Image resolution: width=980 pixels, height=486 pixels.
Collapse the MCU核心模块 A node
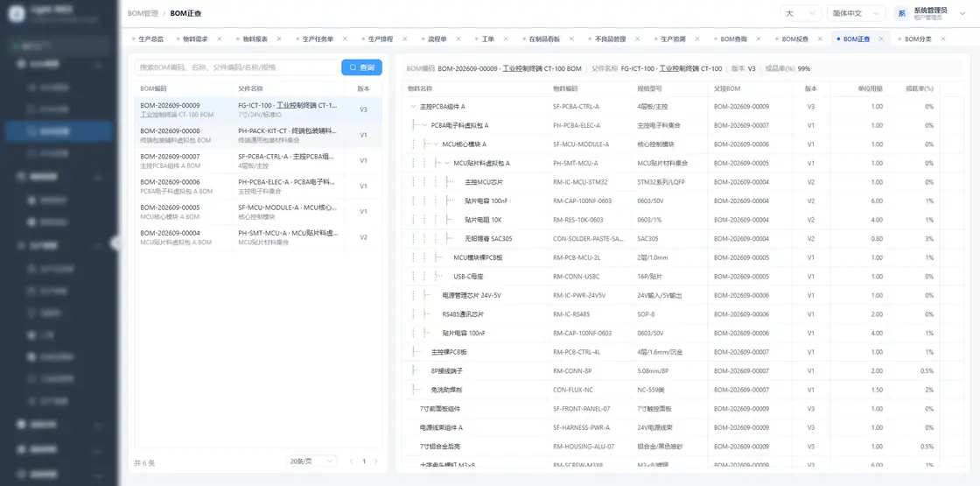pos(436,144)
